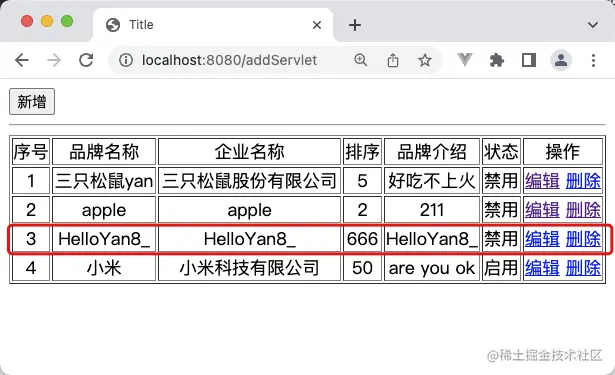Click 编辑 for the 小米 row
Screen dimensions: 615x375
(542, 268)
